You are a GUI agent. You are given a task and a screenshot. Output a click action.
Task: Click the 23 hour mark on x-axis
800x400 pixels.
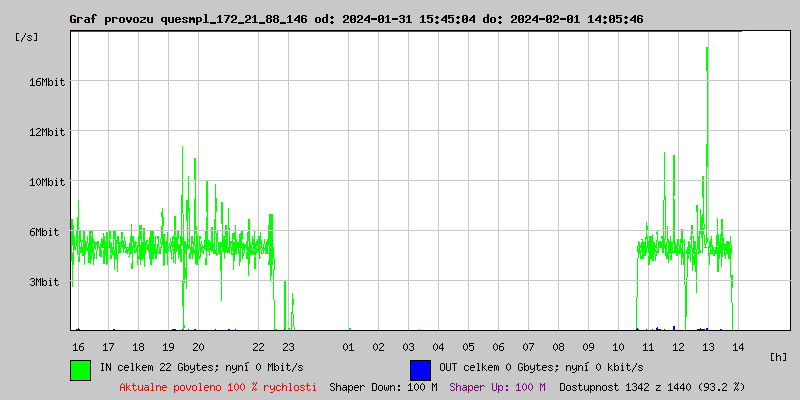[x=288, y=347]
